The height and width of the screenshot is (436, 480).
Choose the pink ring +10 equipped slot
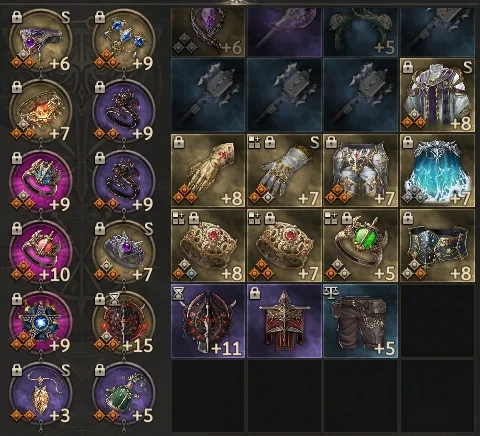coord(41,252)
